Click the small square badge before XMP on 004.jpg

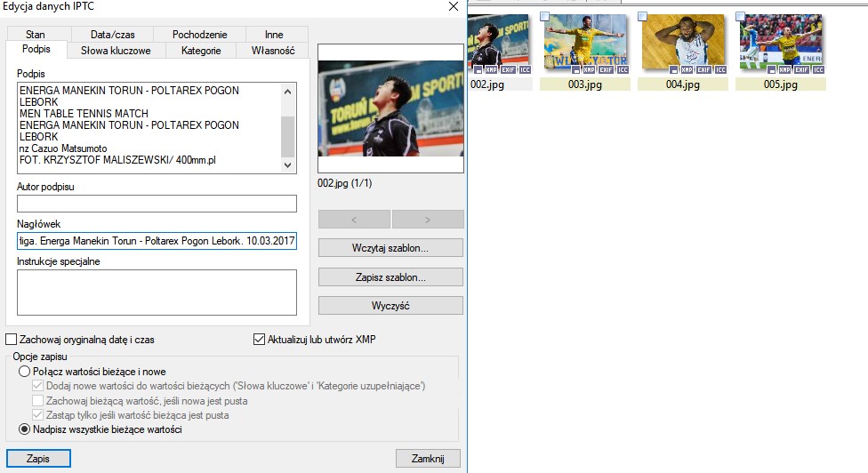coord(674,69)
